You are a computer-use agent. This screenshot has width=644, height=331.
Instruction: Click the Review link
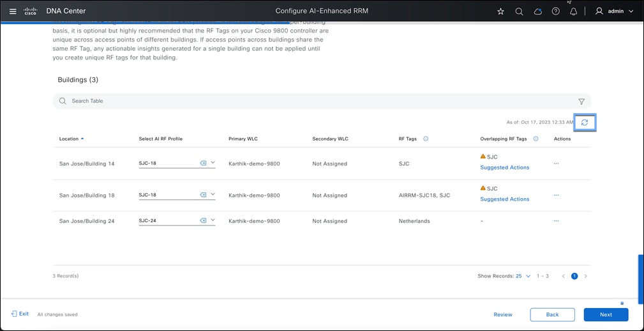(x=503, y=314)
